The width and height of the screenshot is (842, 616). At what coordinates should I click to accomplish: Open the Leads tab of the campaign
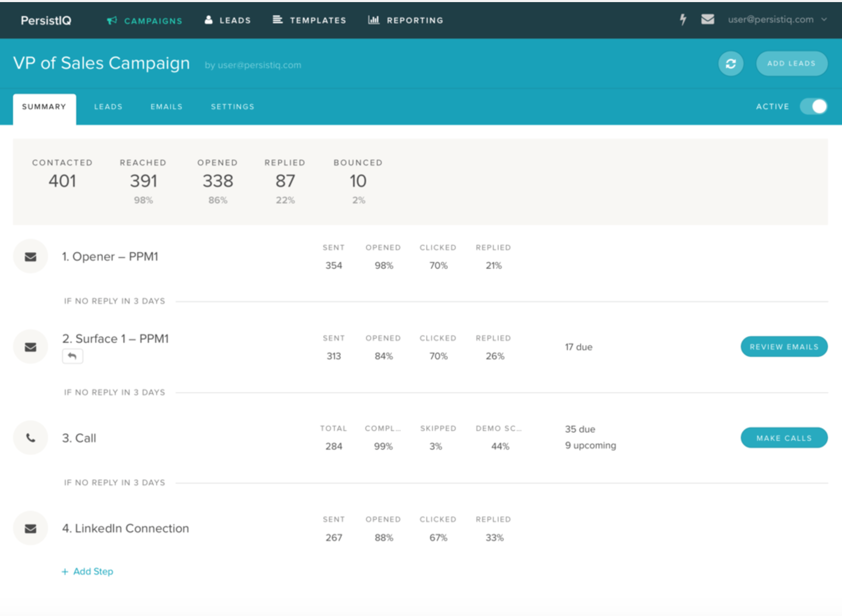(x=108, y=107)
